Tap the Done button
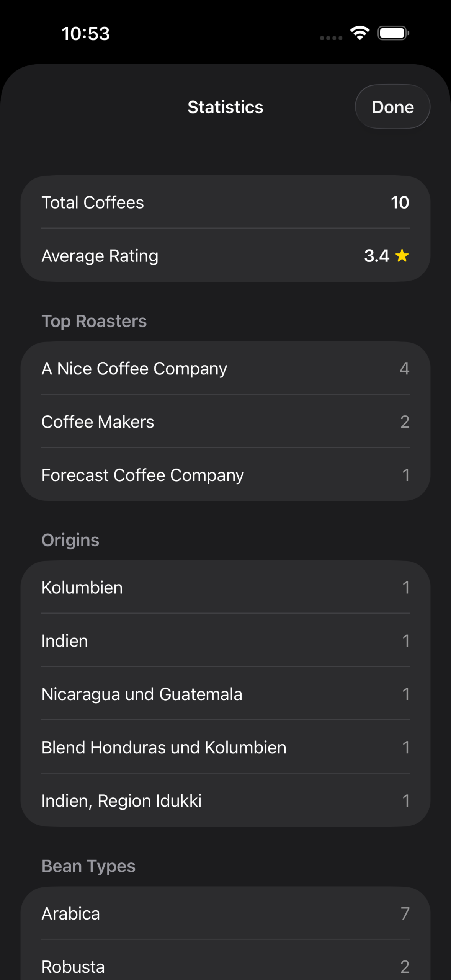Screen dimensions: 451x980 (392, 107)
